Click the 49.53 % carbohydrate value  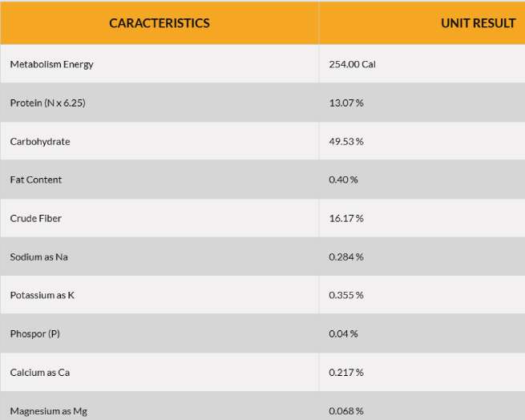click(346, 141)
